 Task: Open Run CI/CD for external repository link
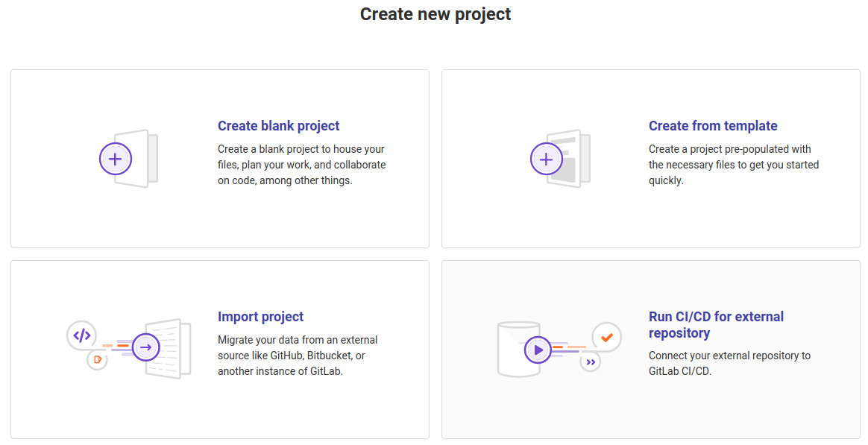[x=717, y=324]
